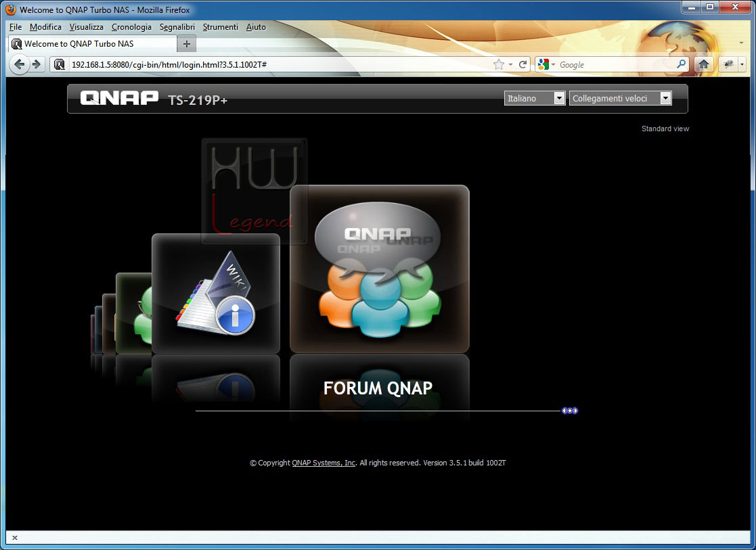
Task: Click the TS-219P+ model name
Action: (198, 100)
